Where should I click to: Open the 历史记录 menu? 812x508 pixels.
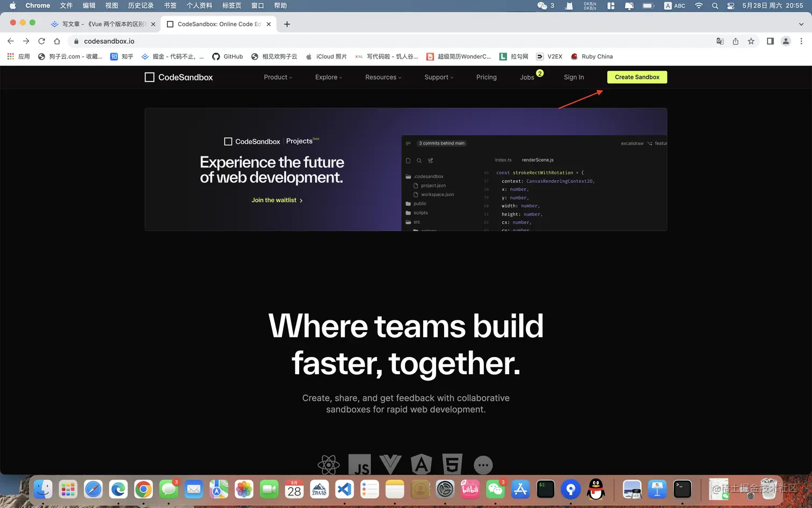(141, 5)
